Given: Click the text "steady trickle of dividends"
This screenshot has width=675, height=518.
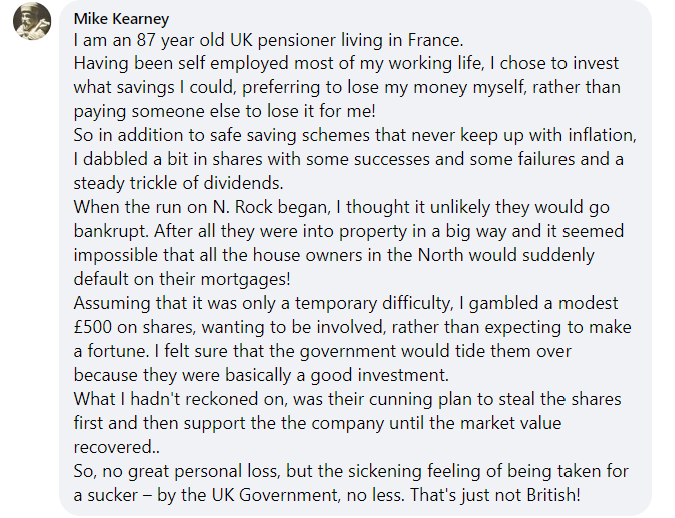Looking at the screenshot, I should (176, 183).
